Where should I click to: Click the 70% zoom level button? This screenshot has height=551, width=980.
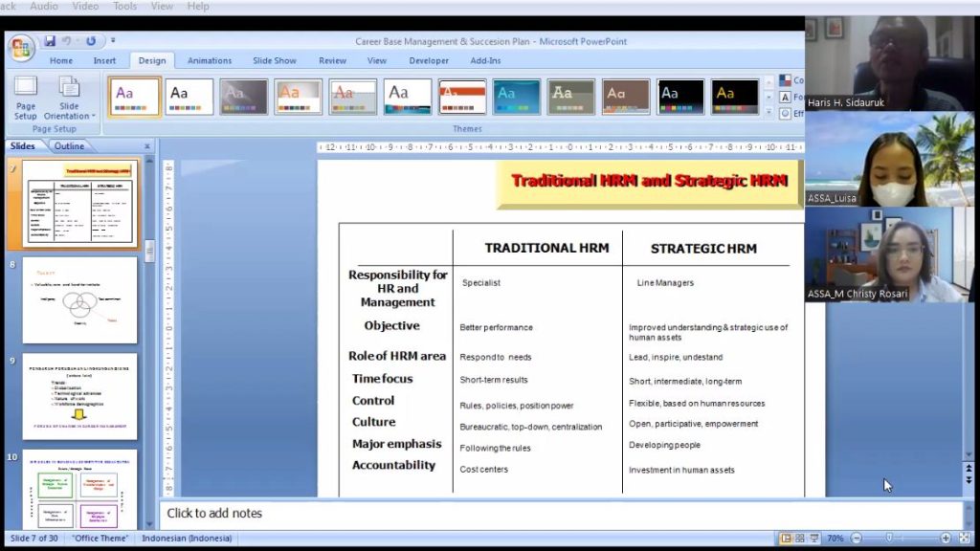(x=835, y=539)
